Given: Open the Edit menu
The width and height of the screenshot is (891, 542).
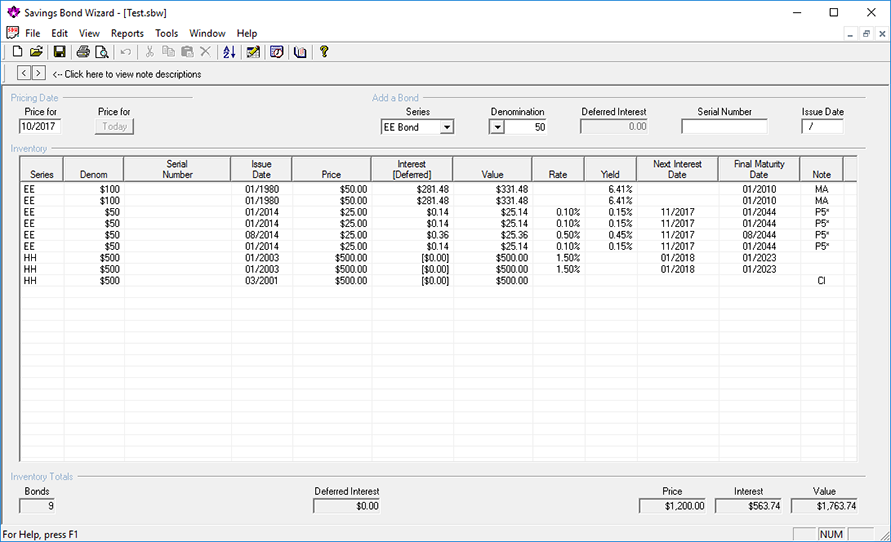Looking at the screenshot, I should (59, 33).
